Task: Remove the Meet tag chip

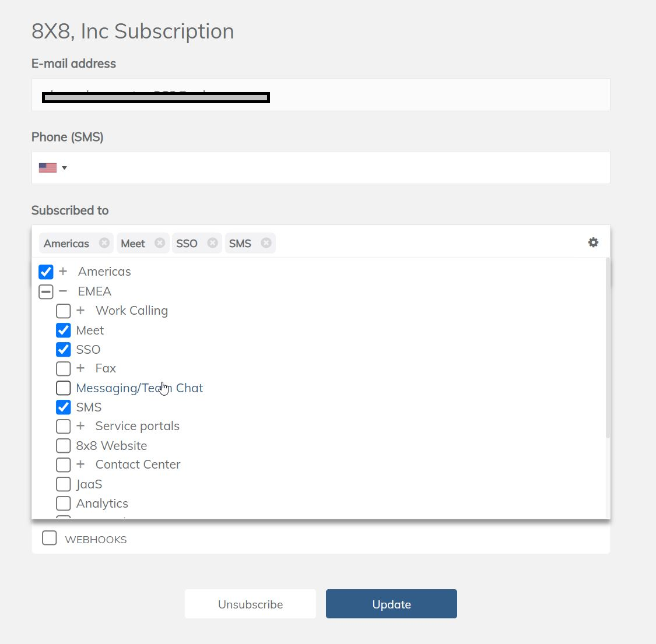Action: (159, 243)
